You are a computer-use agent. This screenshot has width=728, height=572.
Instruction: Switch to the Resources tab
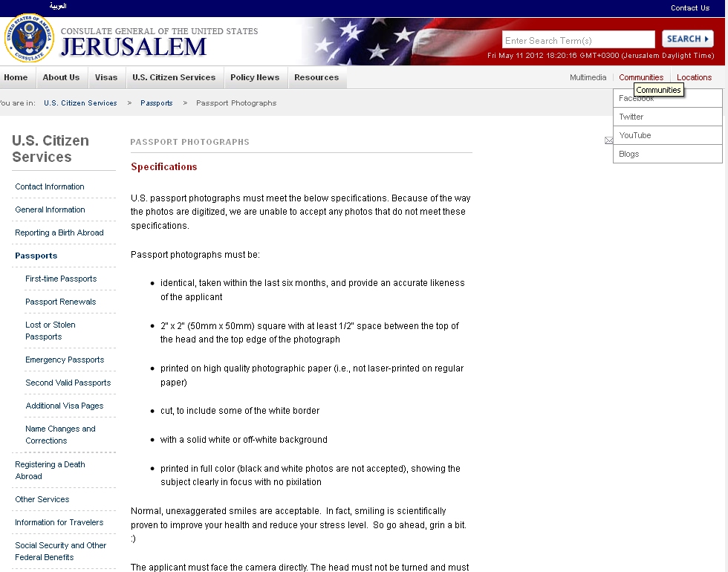pyautogui.click(x=316, y=77)
